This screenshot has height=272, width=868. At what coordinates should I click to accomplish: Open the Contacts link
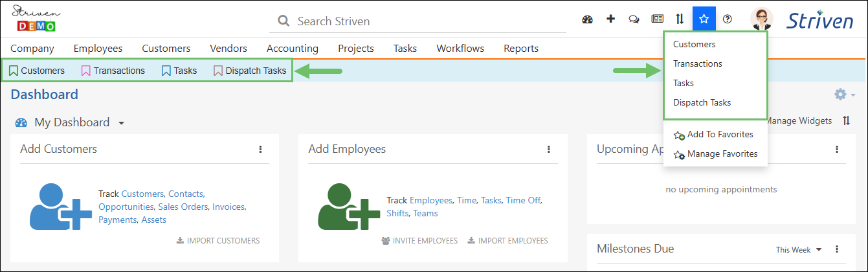(185, 194)
